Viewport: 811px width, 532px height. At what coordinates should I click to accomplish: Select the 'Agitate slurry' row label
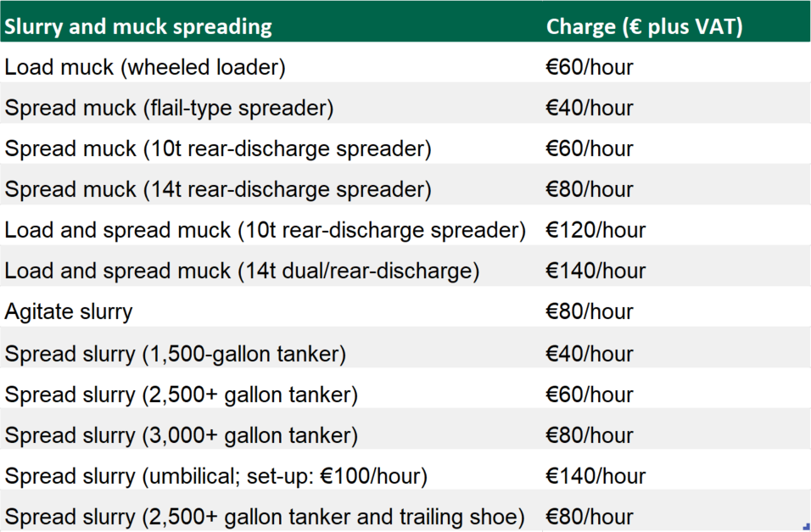(69, 312)
